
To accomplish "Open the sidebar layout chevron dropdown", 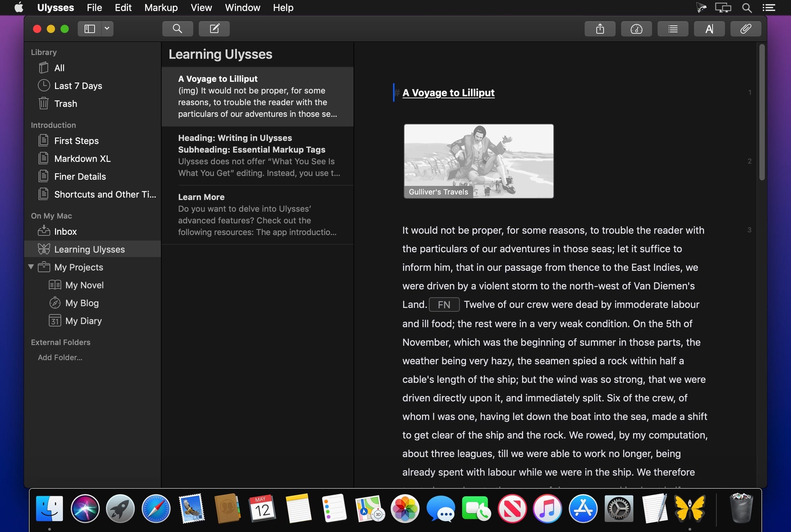I will (107, 29).
